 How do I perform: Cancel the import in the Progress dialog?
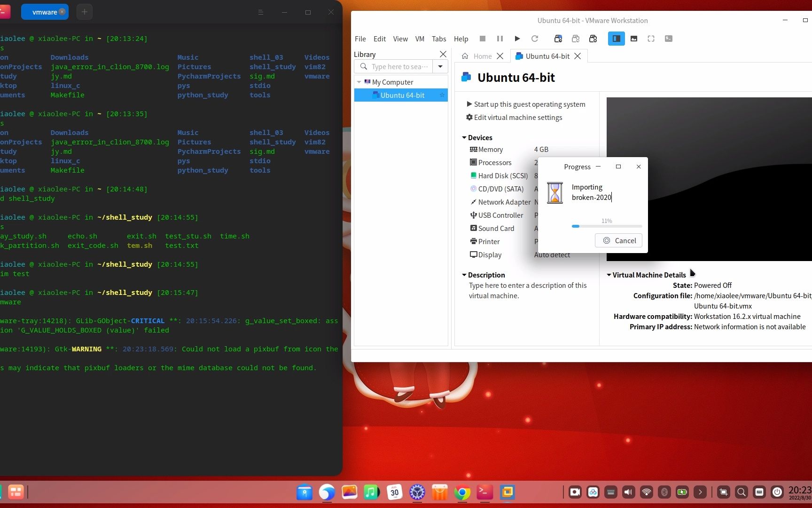[x=619, y=240]
